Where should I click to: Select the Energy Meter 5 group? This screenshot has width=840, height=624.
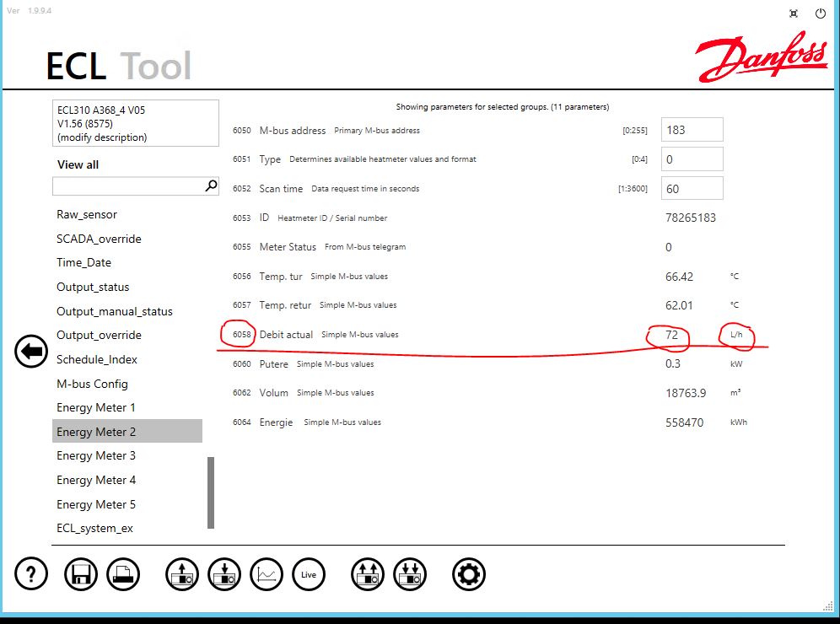pos(96,504)
